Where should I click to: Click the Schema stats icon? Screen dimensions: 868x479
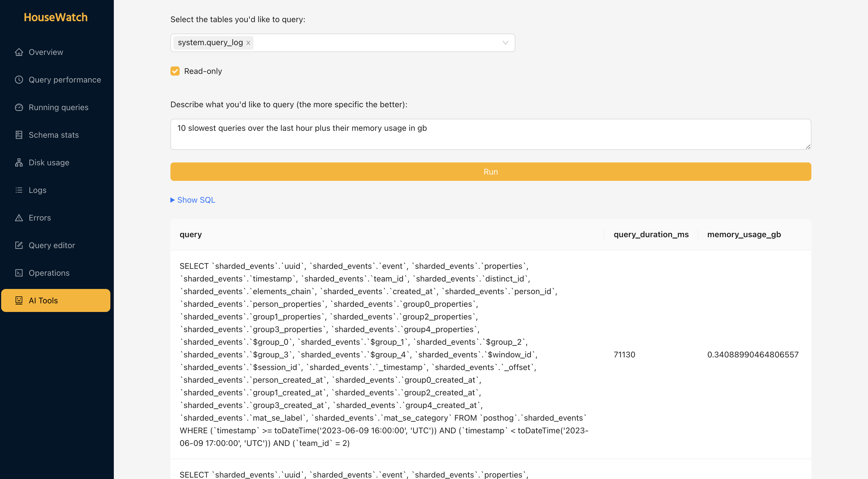coord(19,135)
